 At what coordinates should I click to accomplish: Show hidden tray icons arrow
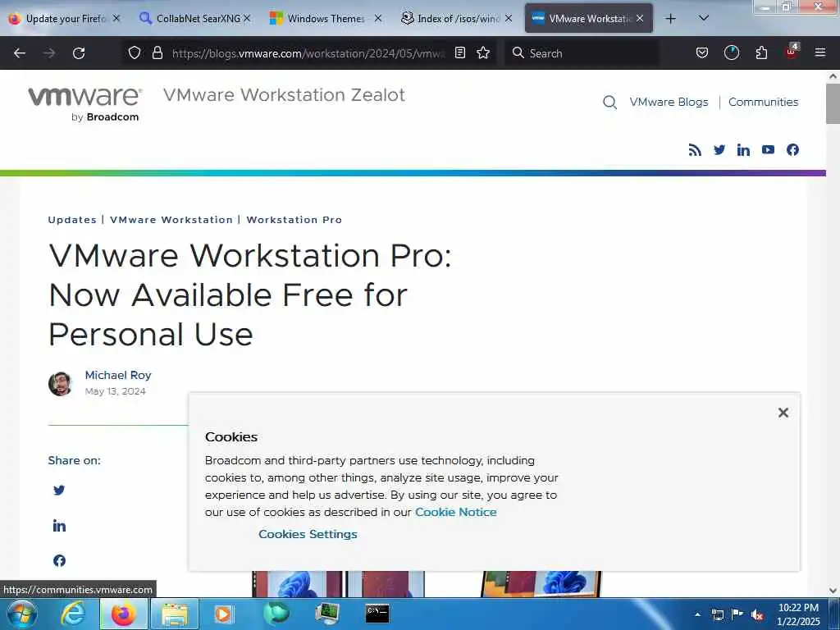697,614
